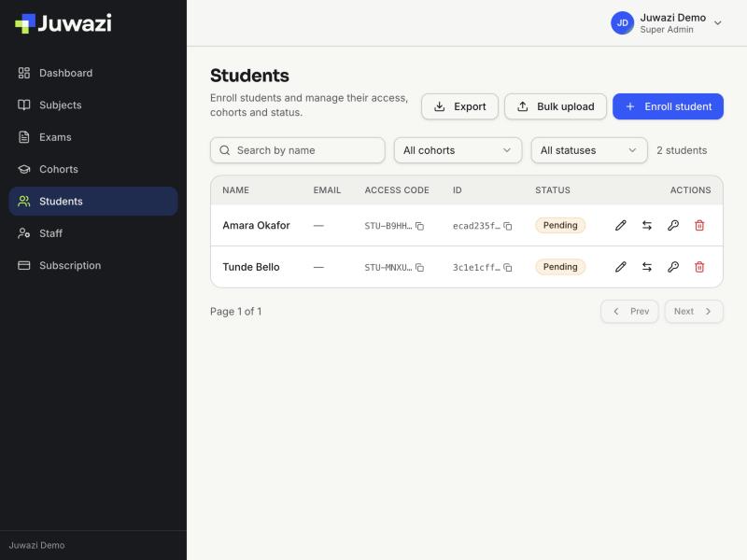
Task: Focus the Search by name field
Action: (297, 150)
